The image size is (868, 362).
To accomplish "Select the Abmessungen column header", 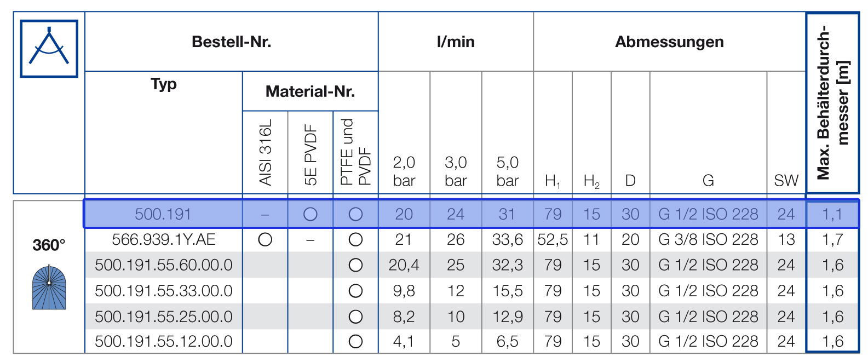I will pyautogui.click(x=669, y=42).
